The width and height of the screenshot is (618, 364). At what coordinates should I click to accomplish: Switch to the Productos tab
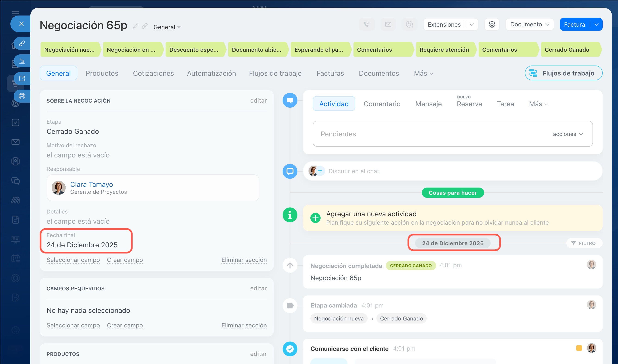coord(102,73)
